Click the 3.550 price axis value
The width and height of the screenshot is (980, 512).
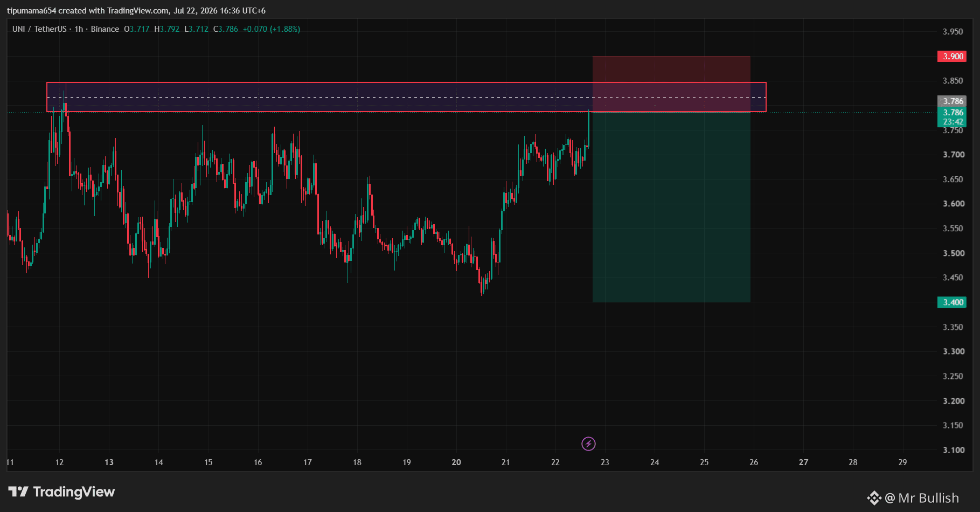click(953, 229)
